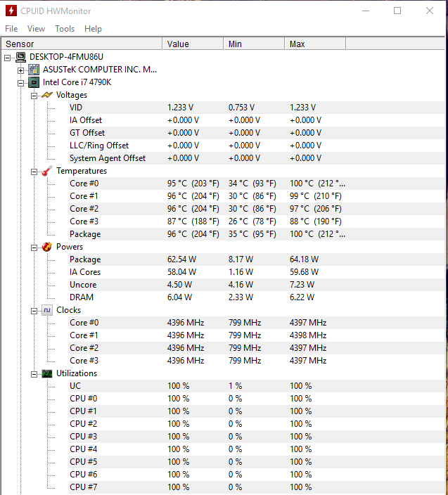Collapse the Temperatures group
This screenshot has height=495, width=448.
coord(34,172)
